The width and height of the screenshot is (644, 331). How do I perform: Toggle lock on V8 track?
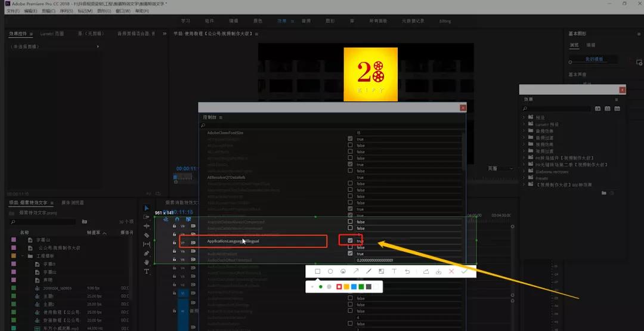174,234
